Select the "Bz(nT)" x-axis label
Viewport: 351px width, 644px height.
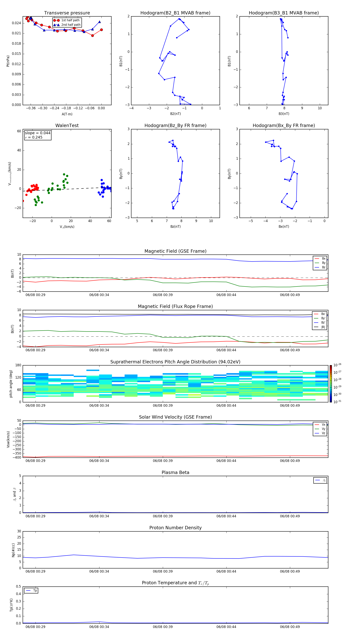pos(175,227)
